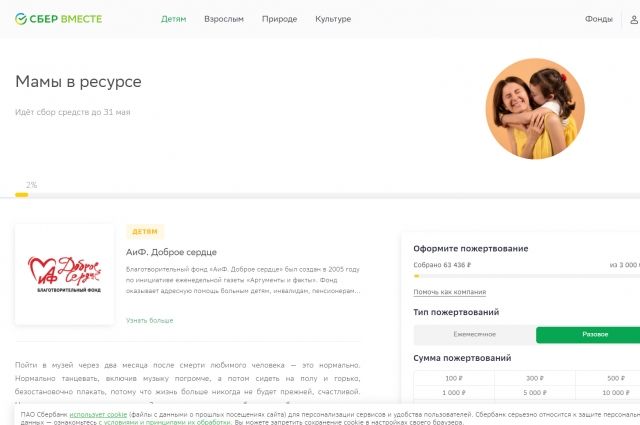The image size is (640, 425).
Task: Pick the 1 000 ₽ donation amount
Action: click(454, 392)
